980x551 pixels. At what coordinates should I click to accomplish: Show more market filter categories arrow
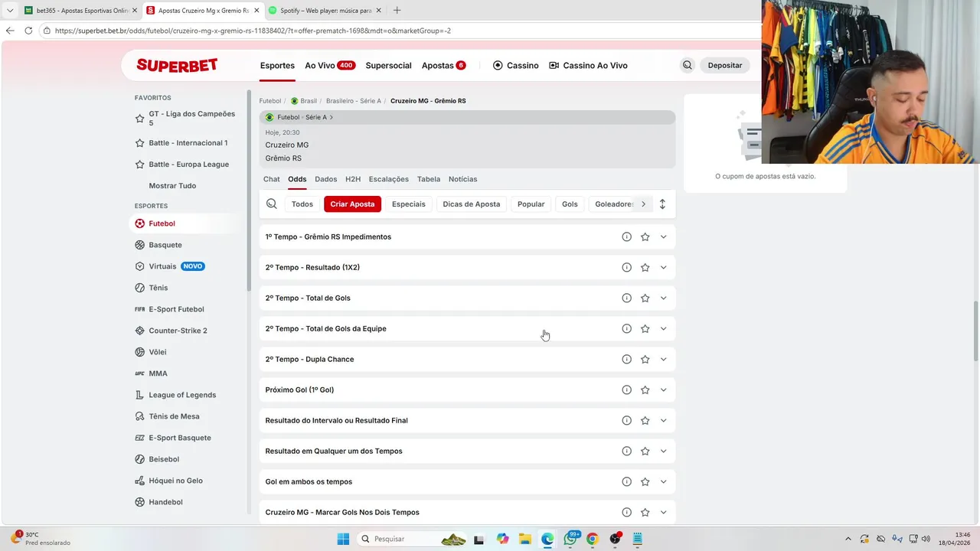(643, 204)
